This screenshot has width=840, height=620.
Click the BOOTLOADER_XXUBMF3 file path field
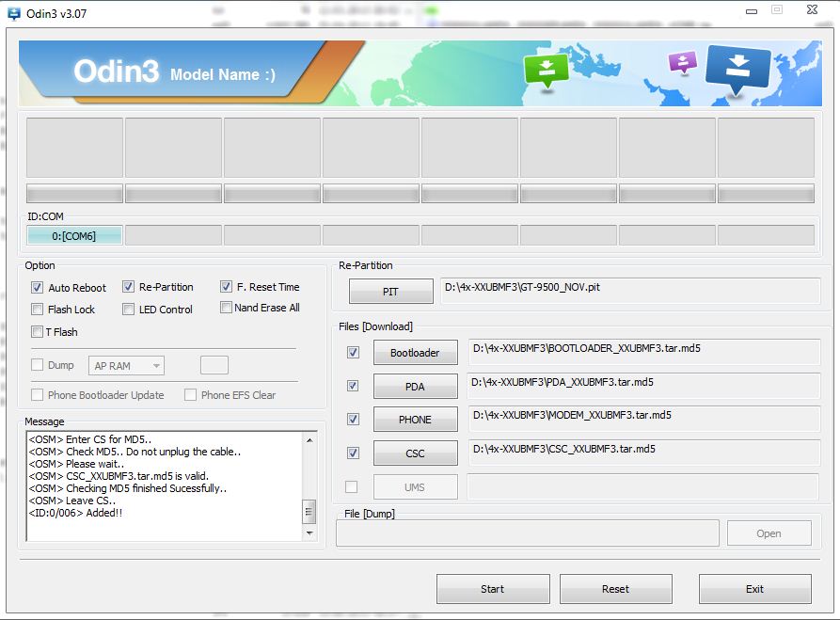(643, 352)
